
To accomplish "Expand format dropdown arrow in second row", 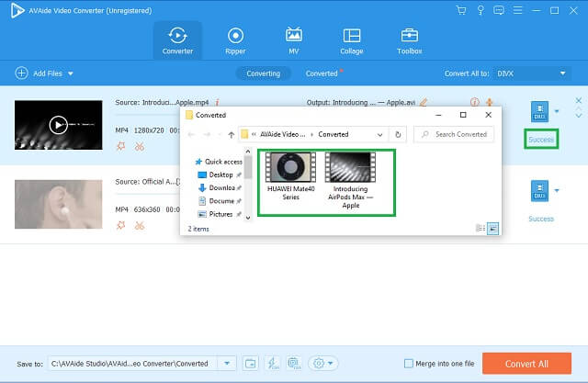I will point(557,191).
